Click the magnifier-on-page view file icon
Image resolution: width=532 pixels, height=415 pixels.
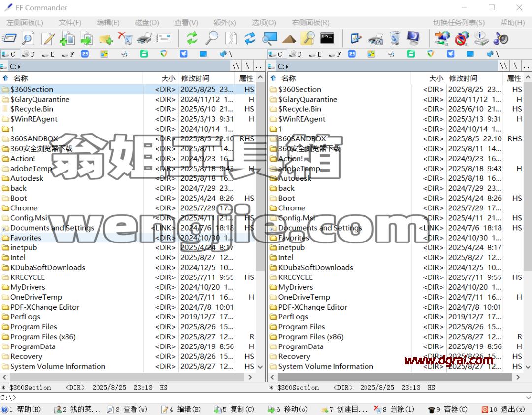[x=28, y=38]
